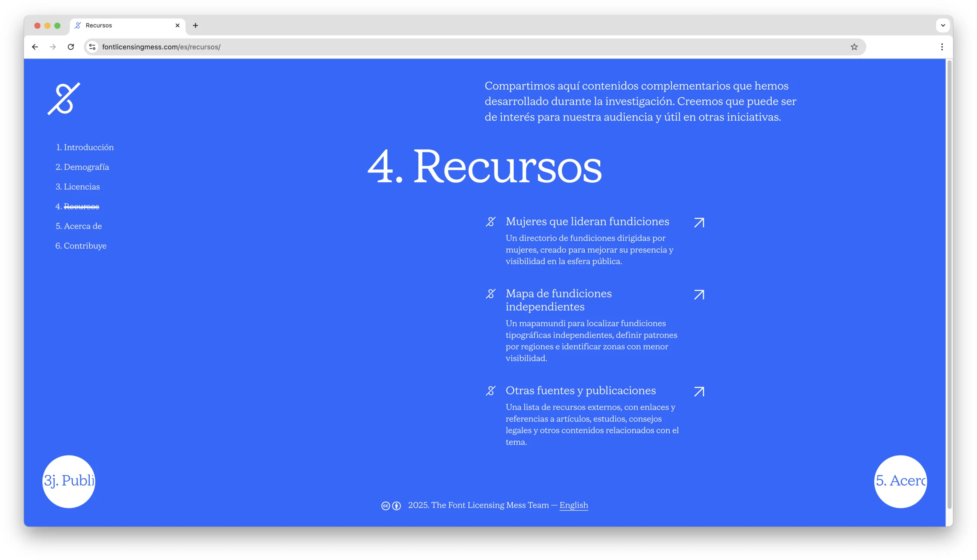Open the site information icon in the address bar

92,47
